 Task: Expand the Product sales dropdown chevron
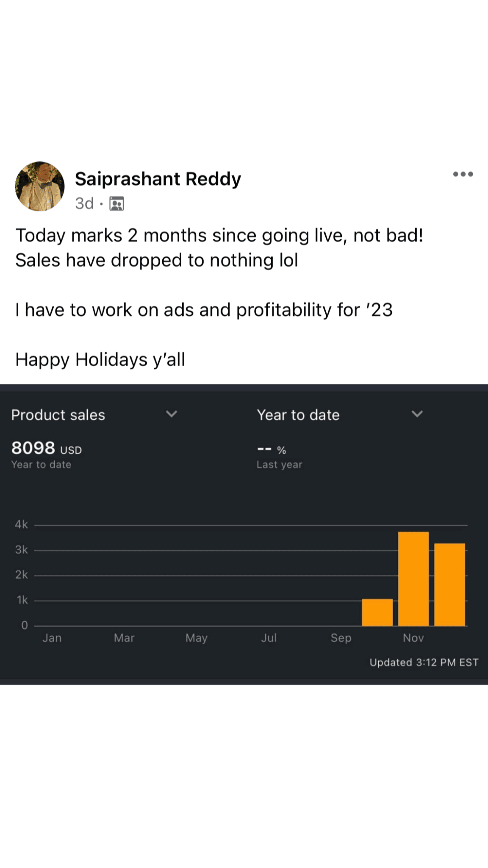click(171, 414)
